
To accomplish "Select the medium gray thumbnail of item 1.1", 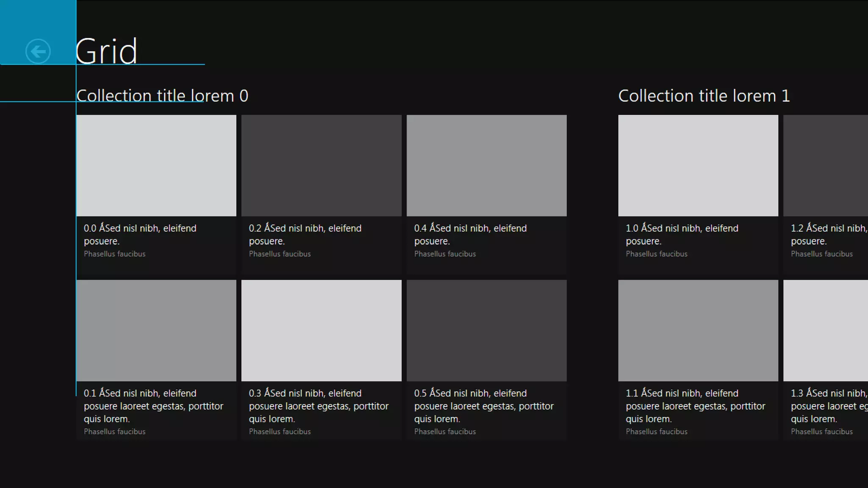I will point(698,330).
